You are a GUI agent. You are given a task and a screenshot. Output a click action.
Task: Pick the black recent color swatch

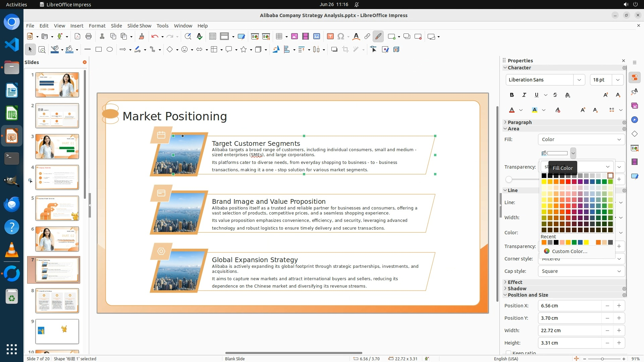tap(556, 242)
